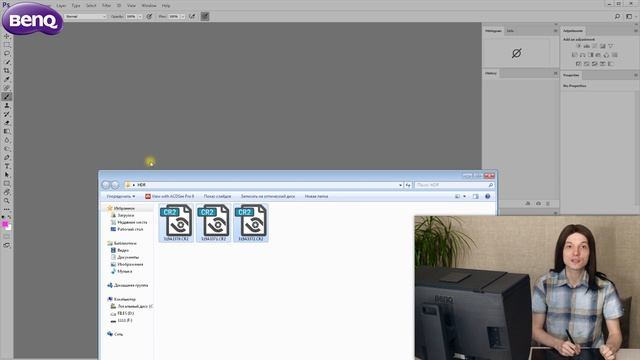Select the Quick Selection tool
This screenshot has height=360, width=640.
[7, 62]
